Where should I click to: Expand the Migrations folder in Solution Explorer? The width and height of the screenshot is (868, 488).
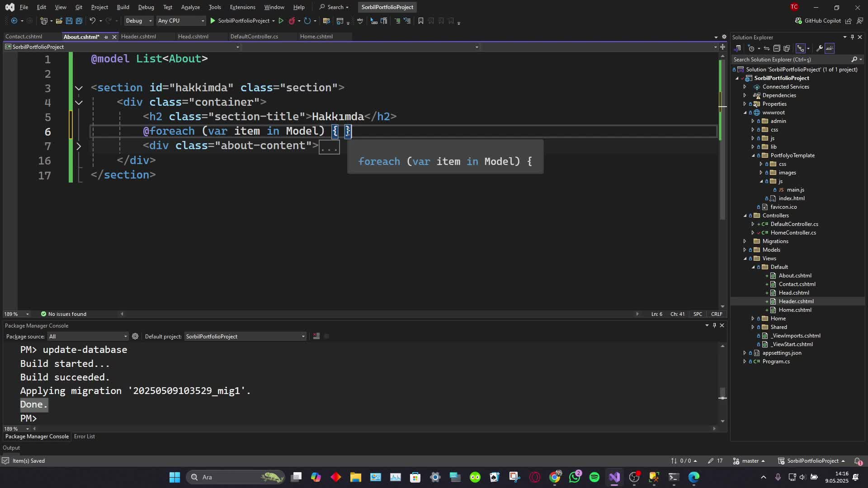[745, 241]
